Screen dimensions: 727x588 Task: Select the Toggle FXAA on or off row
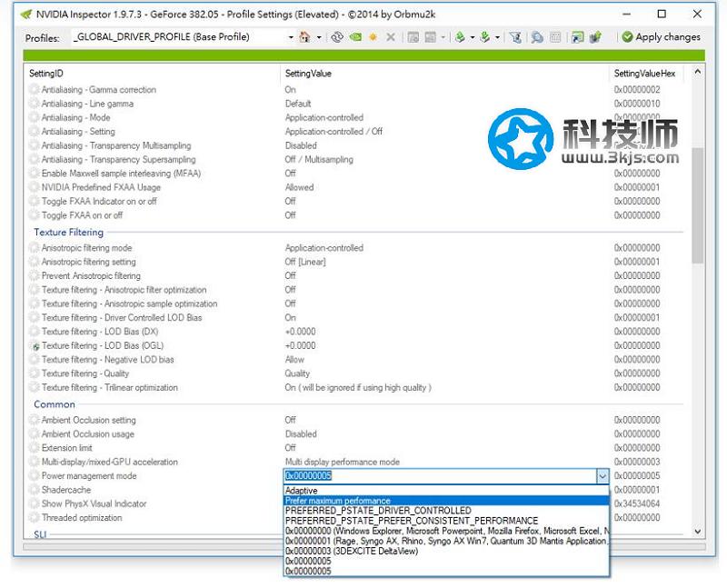coord(354,215)
